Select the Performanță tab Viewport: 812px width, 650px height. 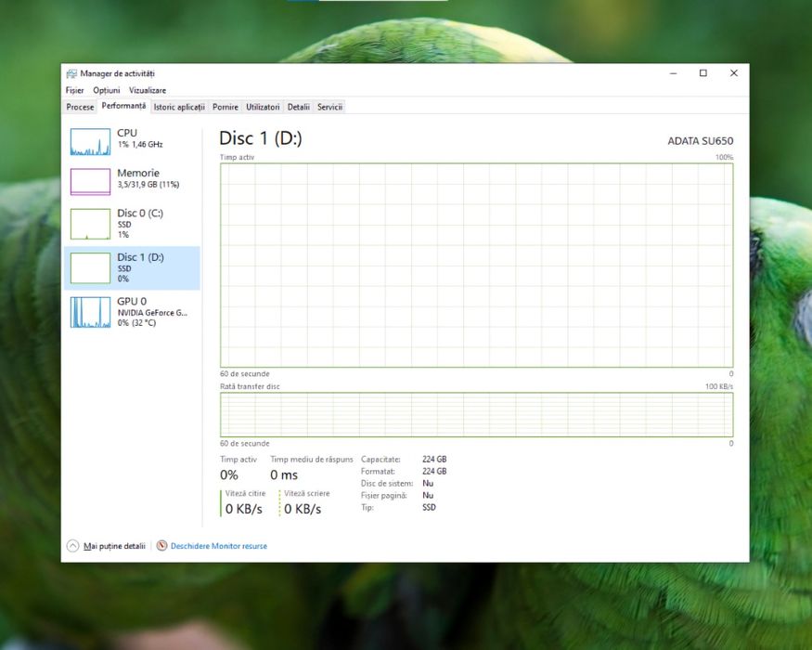[x=123, y=106]
